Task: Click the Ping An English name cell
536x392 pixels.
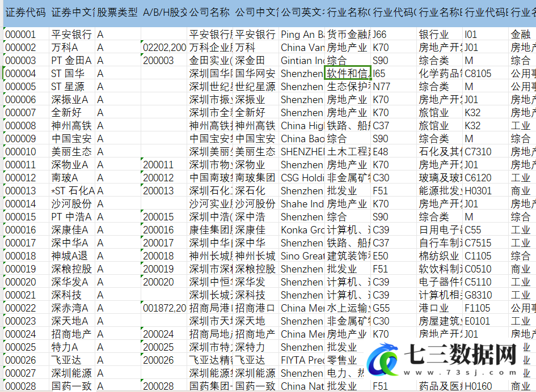Action: [x=302, y=35]
